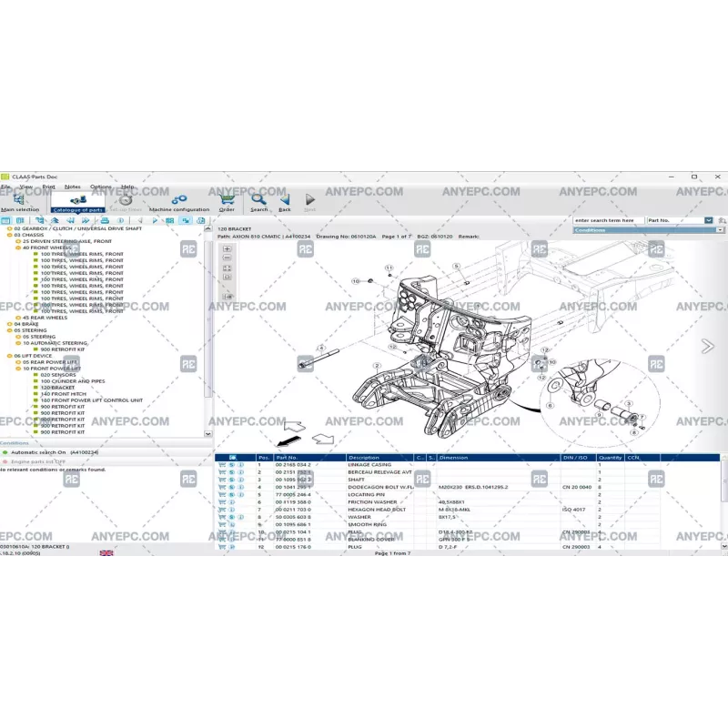This screenshot has height=728, width=728.
Task: Collapse the 03 CHASSIS tree node
Action: [9, 235]
